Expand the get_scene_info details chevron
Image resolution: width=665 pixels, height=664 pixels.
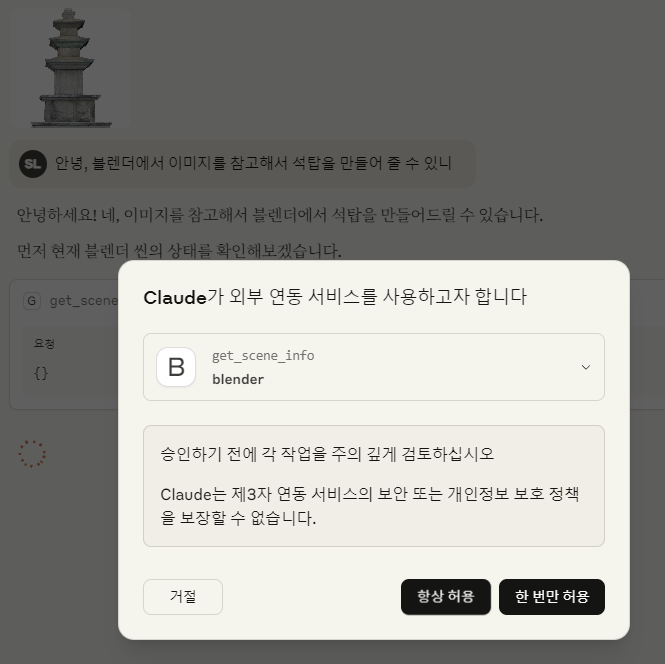pyautogui.click(x=586, y=367)
